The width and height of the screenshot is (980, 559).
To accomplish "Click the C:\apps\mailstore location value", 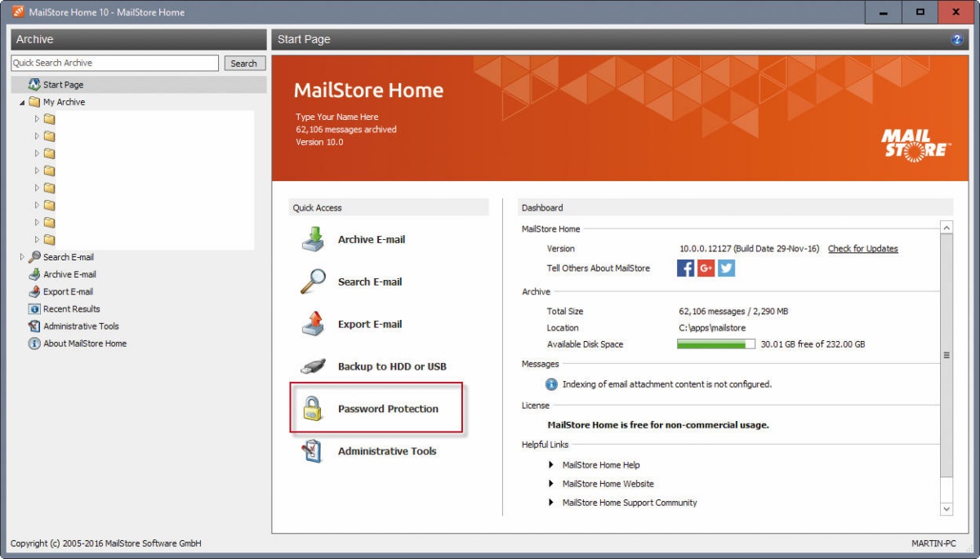I will point(712,328).
